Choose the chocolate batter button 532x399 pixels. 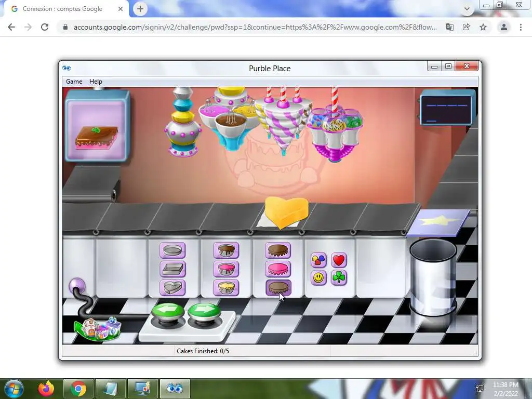[x=226, y=250]
